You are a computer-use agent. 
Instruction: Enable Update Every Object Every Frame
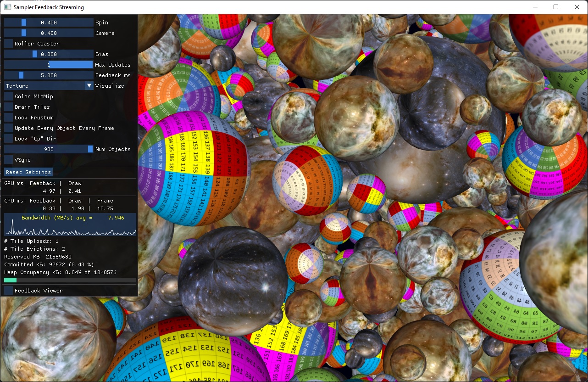pos(8,128)
